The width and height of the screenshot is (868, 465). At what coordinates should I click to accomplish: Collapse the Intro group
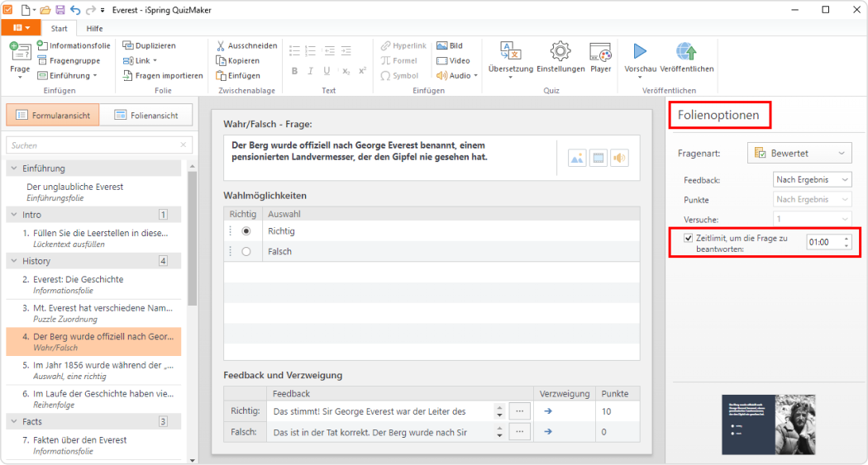(x=14, y=215)
